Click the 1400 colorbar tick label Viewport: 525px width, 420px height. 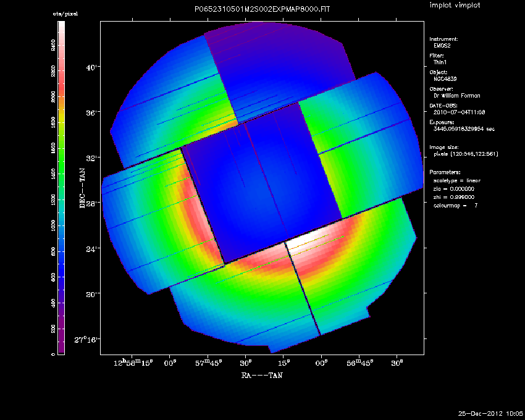[x=53, y=174]
